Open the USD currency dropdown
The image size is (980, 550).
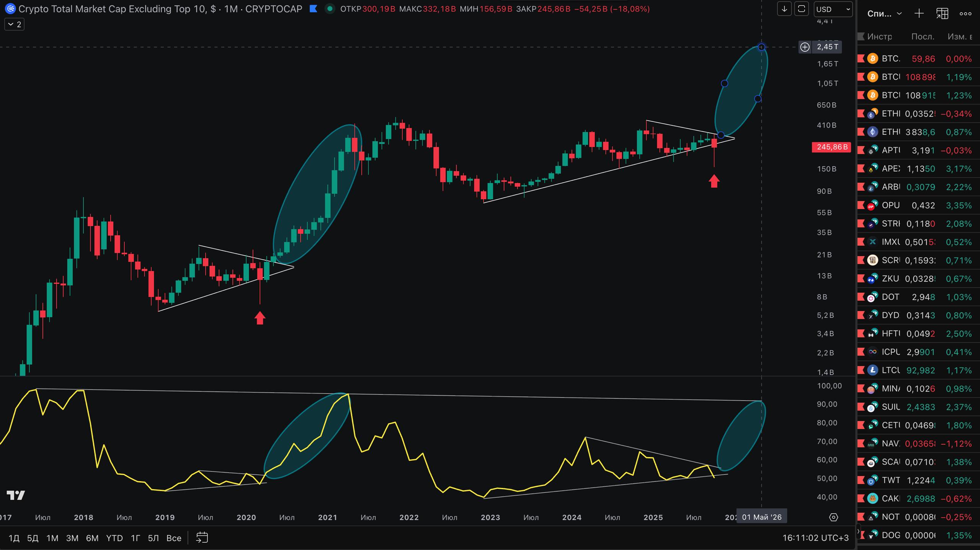[833, 9]
